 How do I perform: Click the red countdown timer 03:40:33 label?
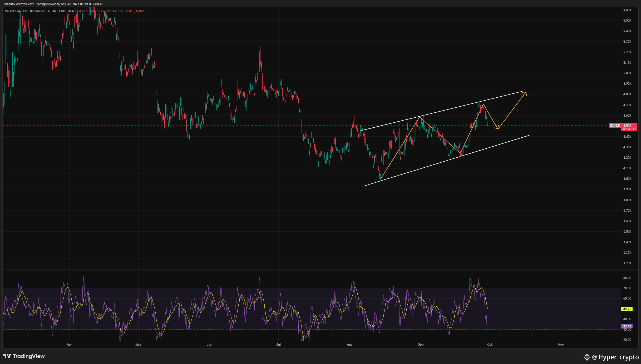[x=629, y=129]
